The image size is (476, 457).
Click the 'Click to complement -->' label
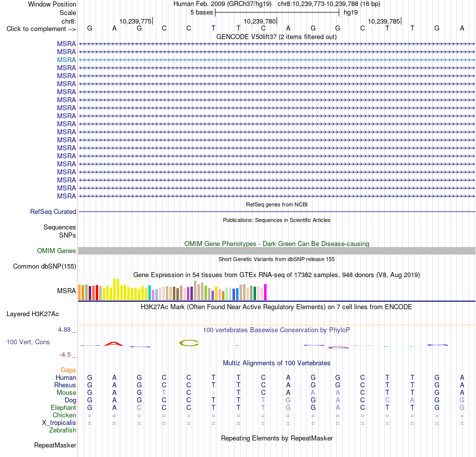pos(41,29)
